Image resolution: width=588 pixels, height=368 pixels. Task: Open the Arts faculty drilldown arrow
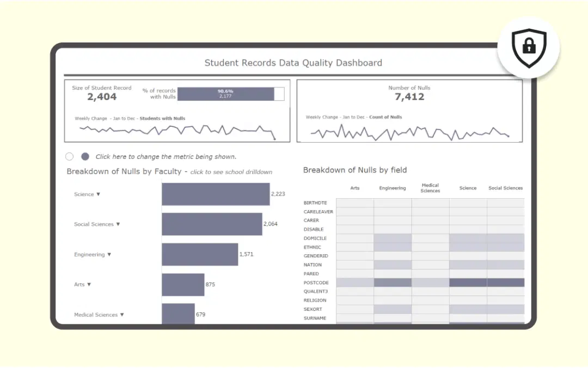click(89, 284)
